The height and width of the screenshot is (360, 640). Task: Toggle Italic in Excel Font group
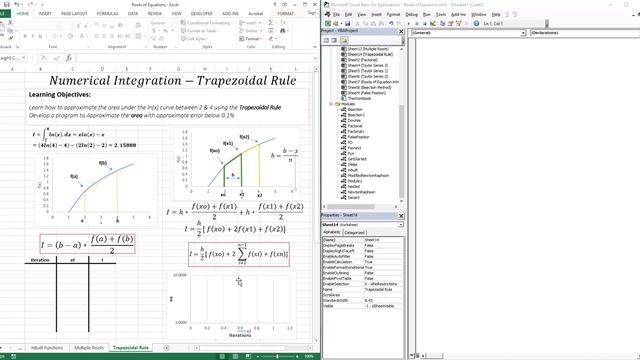[x=33, y=36]
